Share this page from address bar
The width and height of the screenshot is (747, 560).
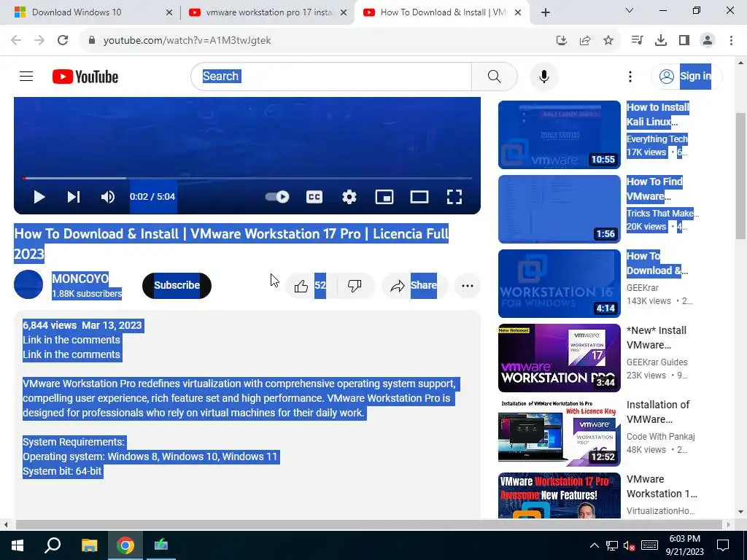click(x=585, y=41)
